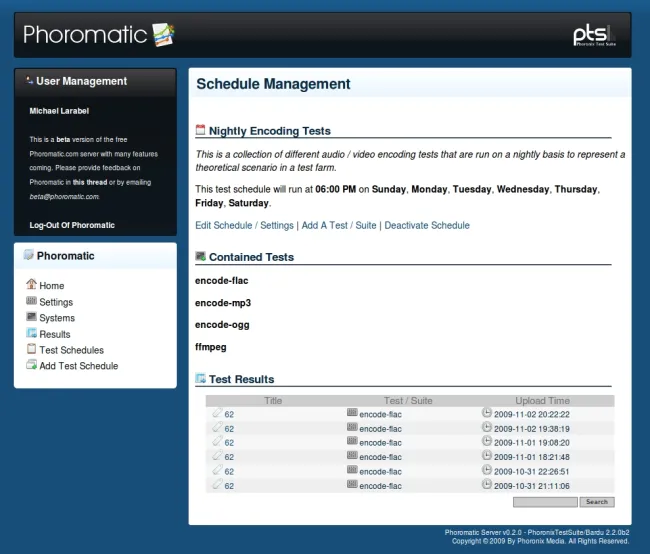Image resolution: width=650 pixels, height=554 pixels.
Task: Click the Upload Time column header
Action: point(543,401)
